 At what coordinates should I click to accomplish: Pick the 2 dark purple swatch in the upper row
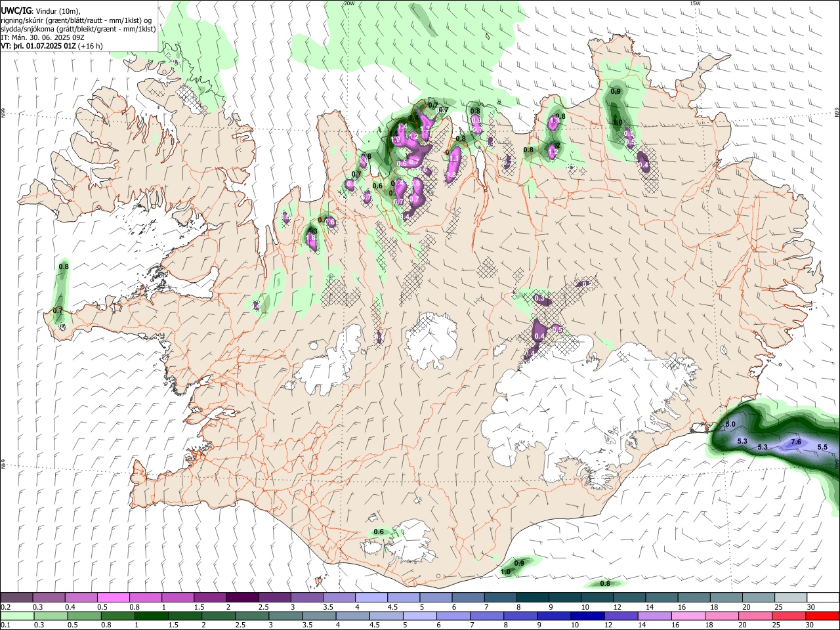[x=242, y=598]
